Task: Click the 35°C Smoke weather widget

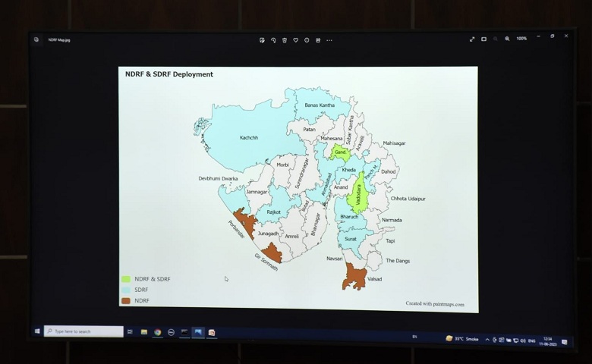Action: coord(462,339)
